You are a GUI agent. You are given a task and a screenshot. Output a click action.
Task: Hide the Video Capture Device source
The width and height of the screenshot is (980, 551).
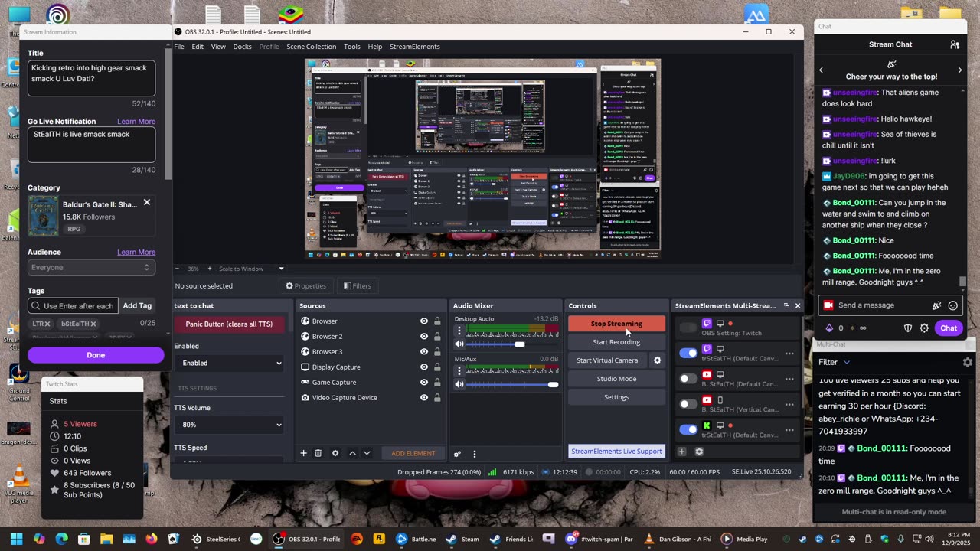pos(423,398)
